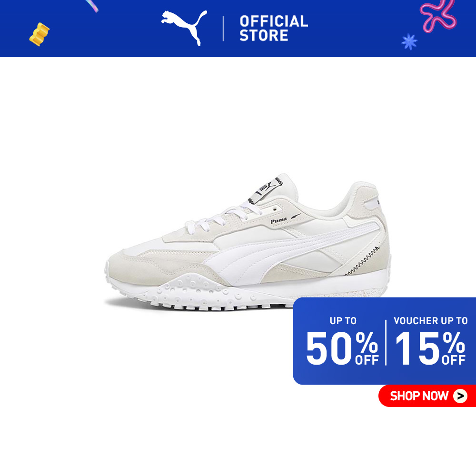Click the red Shop Now button
476x476 pixels.
click(427, 396)
